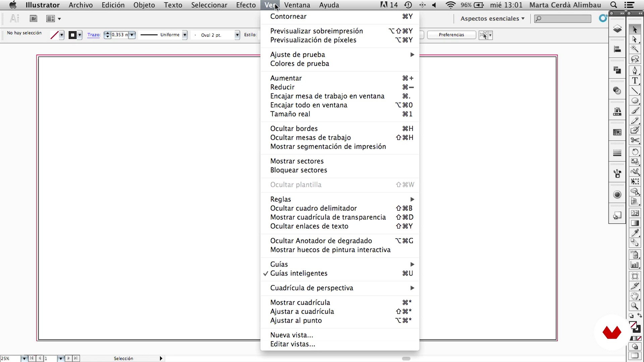Toggle Previsualización de píxeles
Image resolution: width=644 pixels, height=362 pixels.
point(340,40)
